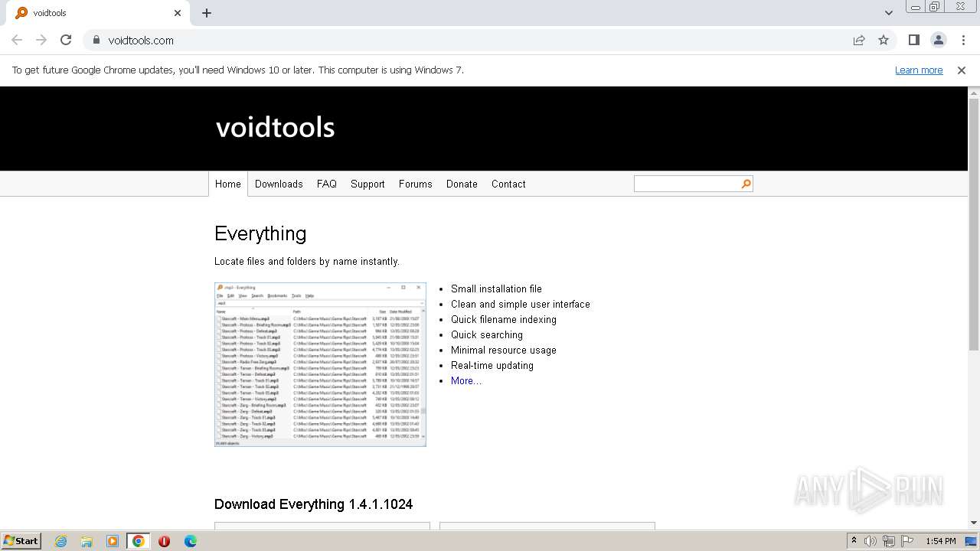Image resolution: width=980 pixels, height=551 pixels.
Task: Open the Chrome profile avatar
Action: tap(938, 40)
